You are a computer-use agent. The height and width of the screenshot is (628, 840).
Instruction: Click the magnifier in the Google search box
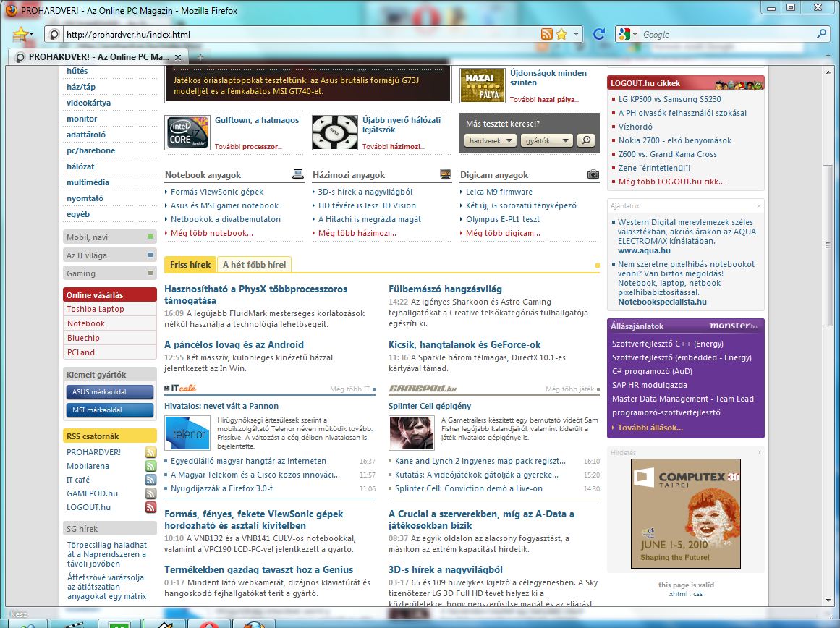point(821,34)
